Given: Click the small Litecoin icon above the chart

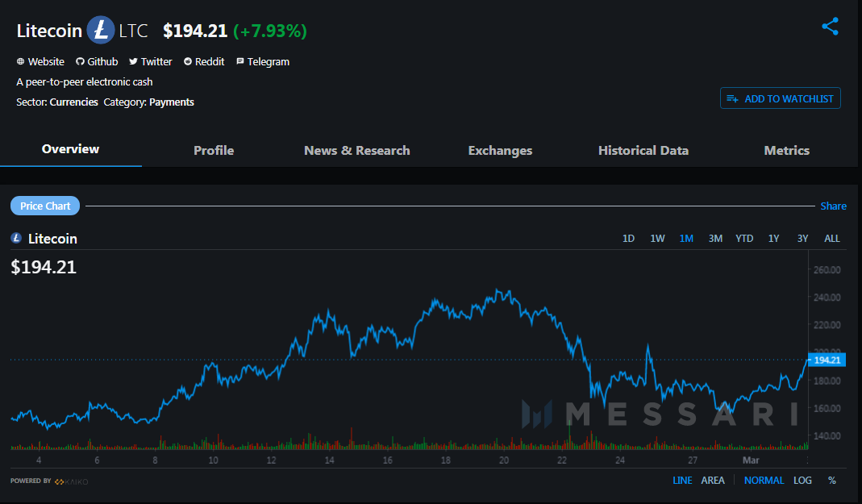Looking at the screenshot, I should 16,238.
